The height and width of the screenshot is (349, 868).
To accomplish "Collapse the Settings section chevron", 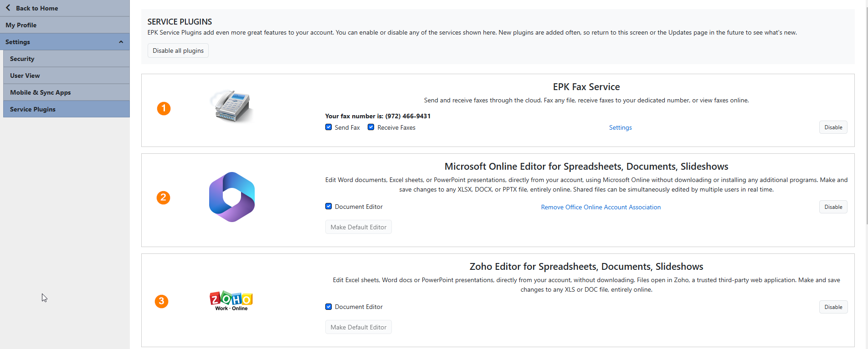I will 121,42.
